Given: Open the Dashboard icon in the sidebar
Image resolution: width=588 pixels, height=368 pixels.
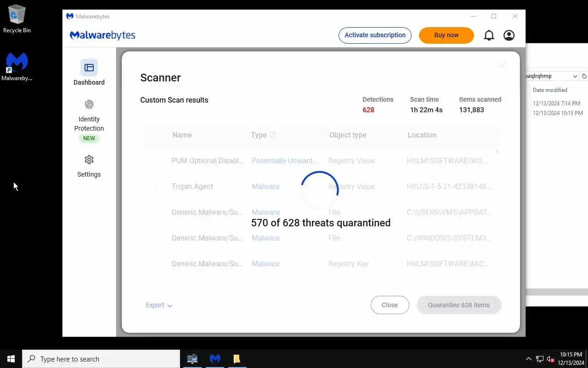Looking at the screenshot, I should pos(89,68).
